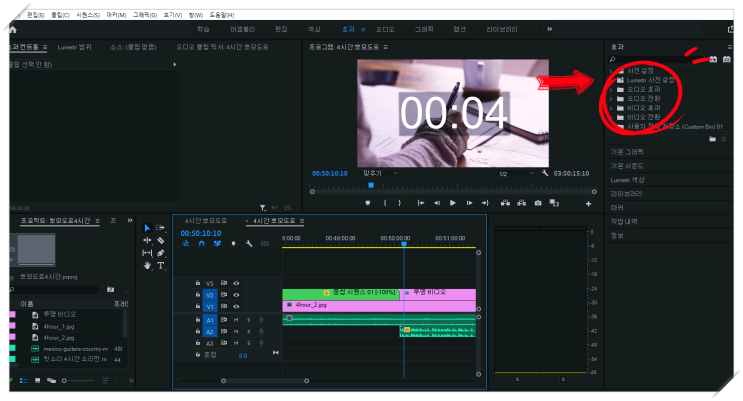Open workspace overflow double-chevron menu
Image resolution: width=743 pixels, height=401 pixels.
(549, 29)
